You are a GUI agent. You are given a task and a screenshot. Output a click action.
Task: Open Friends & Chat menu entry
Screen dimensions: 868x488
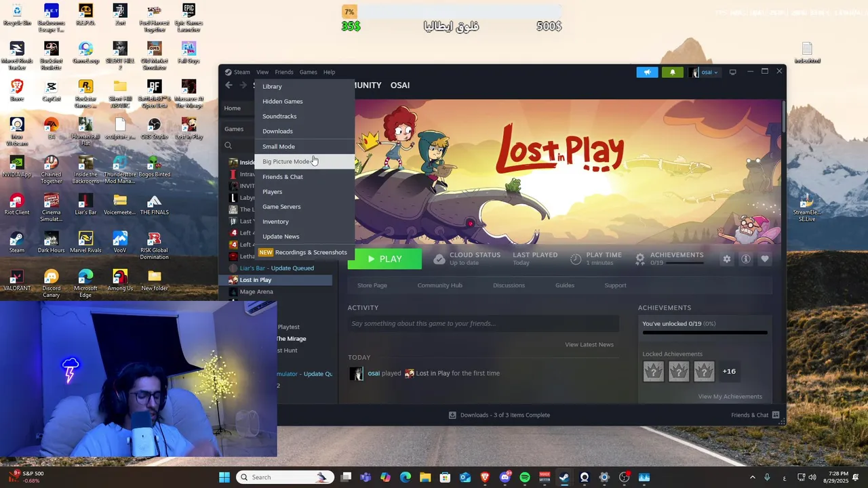[x=304, y=176]
